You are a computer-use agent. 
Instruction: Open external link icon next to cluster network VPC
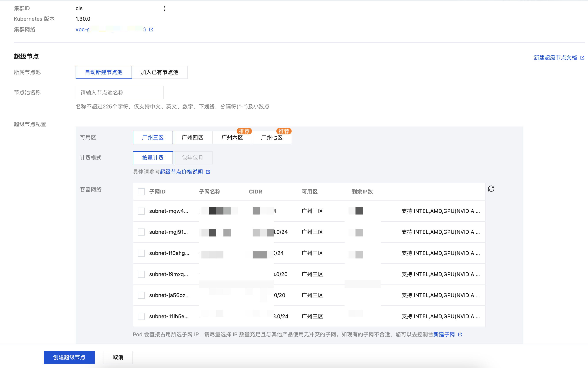coord(151,30)
